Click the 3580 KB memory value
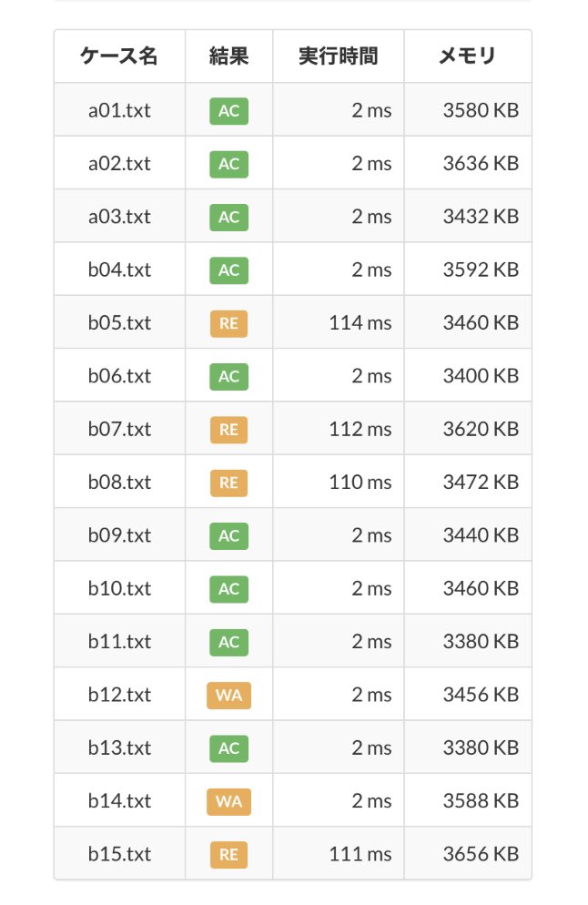The width and height of the screenshot is (588, 905). click(x=481, y=110)
